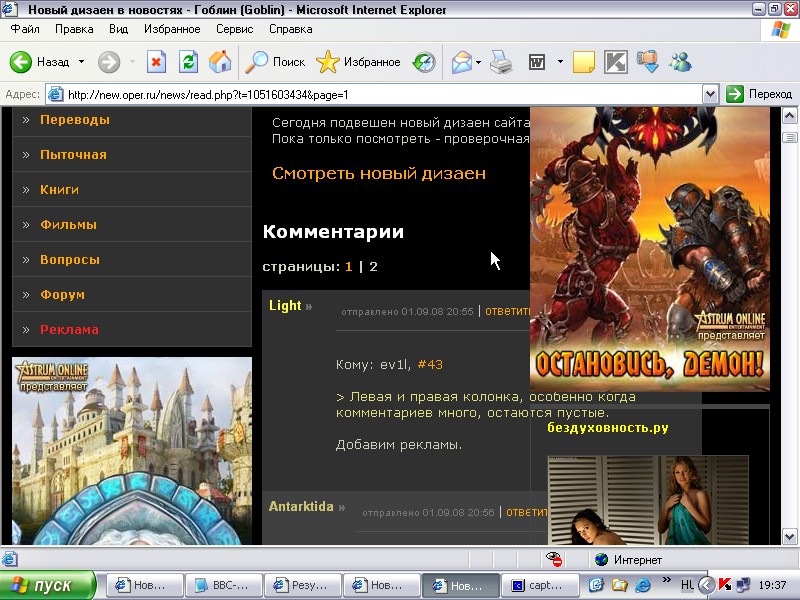The image size is (800, 600).
Task: Click the scrollbar down arrow
Action: point(789,536)
